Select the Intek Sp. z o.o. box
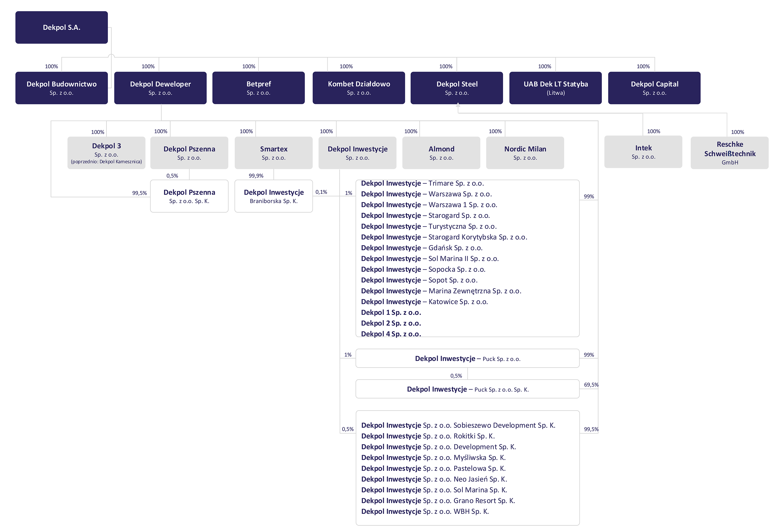The image size is (778, 532). click(x=643, y=152)
